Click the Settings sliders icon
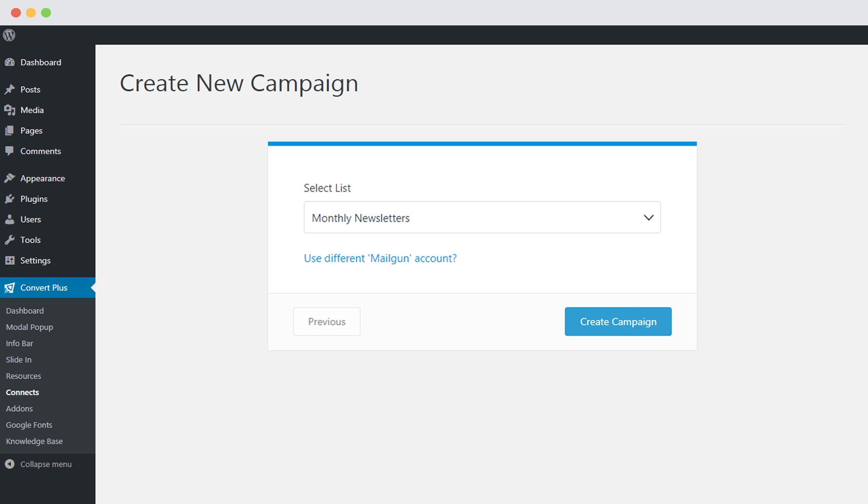868x504 pixels. click(10, 260)
